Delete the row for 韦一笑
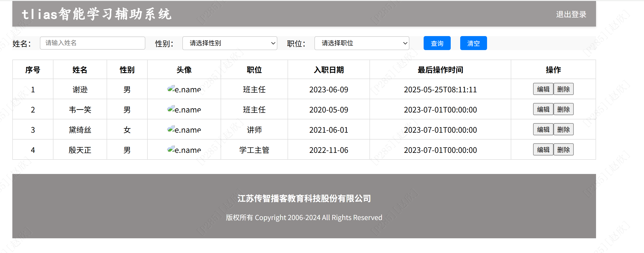Viewport: 644px width, 253px height. click(563, 109)
